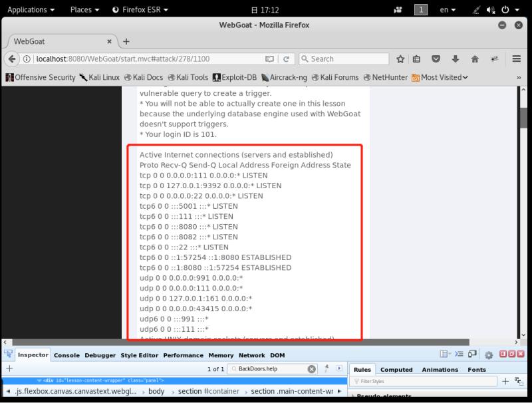Open the Kali Tools bookmark
Image resolution: width=532 pixels, height=403 pixels.
[x=188, y=77]
